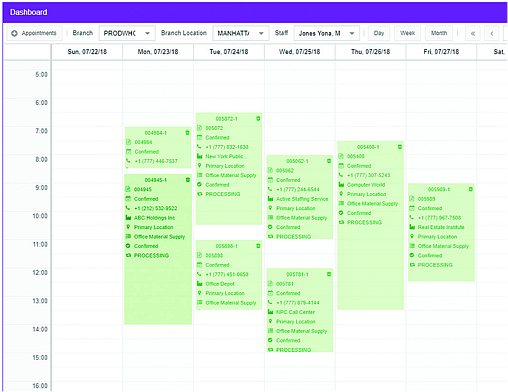This screenshot has width=508, height=392.
Task: Click the phone icon beside +1 (777) 244-6544
Action: point(270,189)
